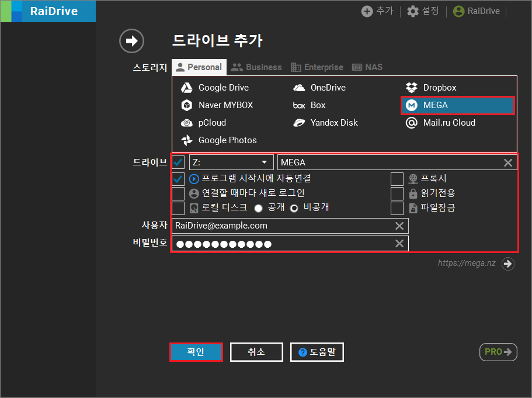
Task: Enable the 파일잠금 checkbox
Action: point(397,208)
